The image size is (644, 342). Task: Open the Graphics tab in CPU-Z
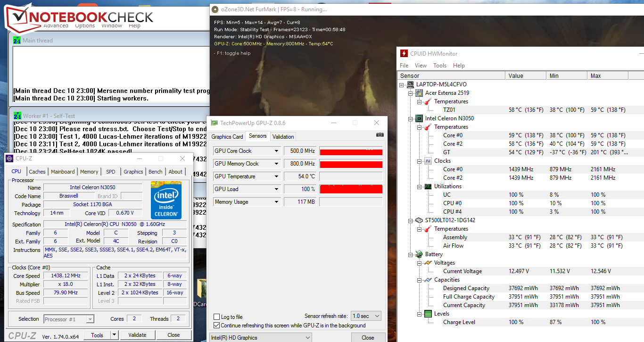133,172
